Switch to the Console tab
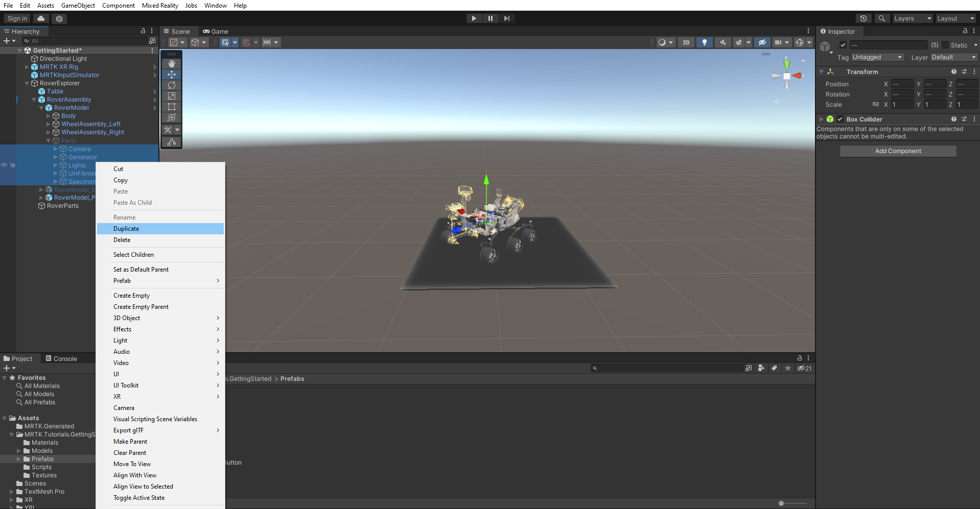 [61, 358]
